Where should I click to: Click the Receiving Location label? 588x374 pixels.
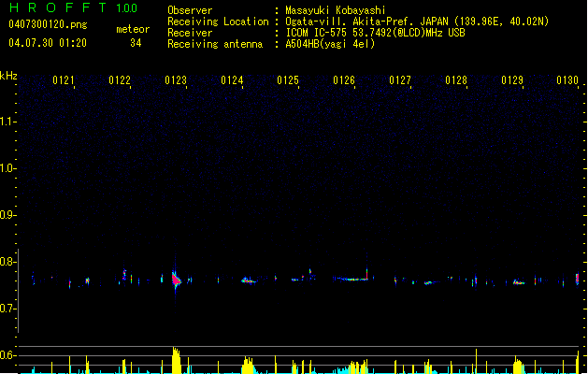click(x=218, y=22)
